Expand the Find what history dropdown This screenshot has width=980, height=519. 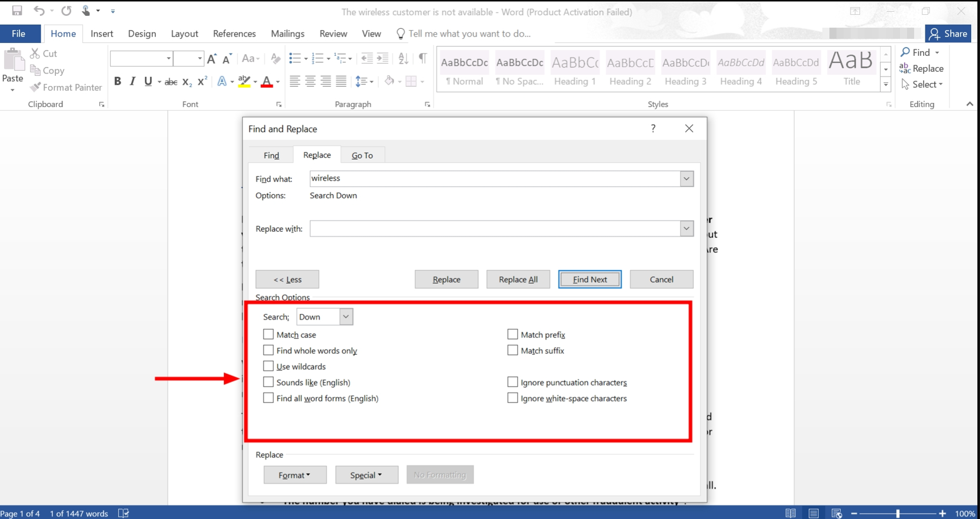tap(686, 178)
